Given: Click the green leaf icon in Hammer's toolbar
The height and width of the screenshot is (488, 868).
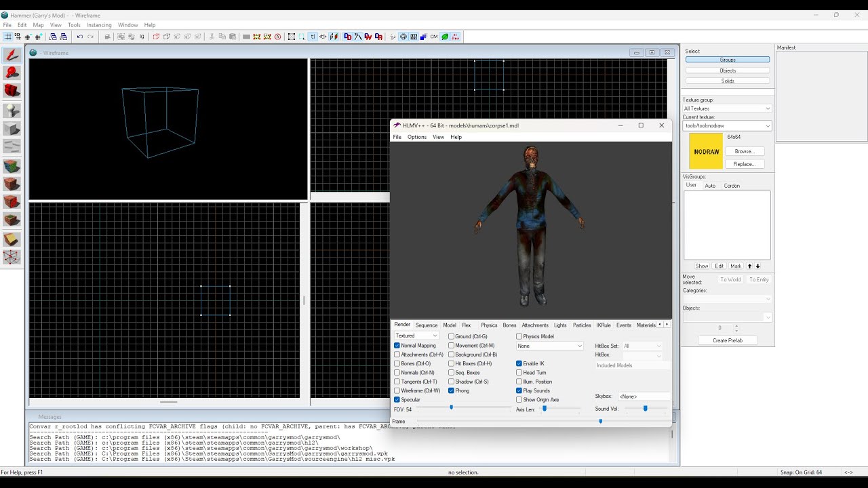Looking at the screenshot, I should pyautogui.click(x=445, y=37).
